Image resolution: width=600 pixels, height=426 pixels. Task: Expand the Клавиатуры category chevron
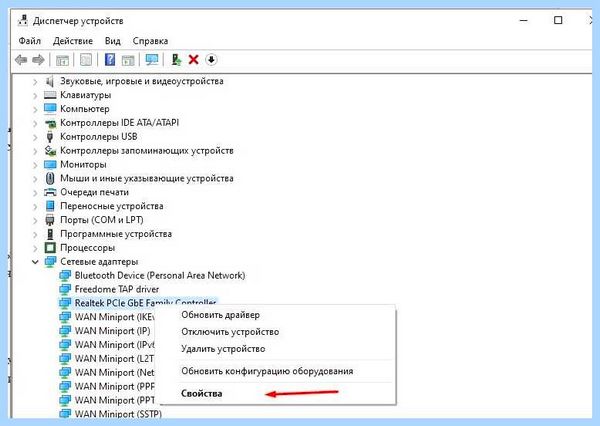tap(35, 95)
